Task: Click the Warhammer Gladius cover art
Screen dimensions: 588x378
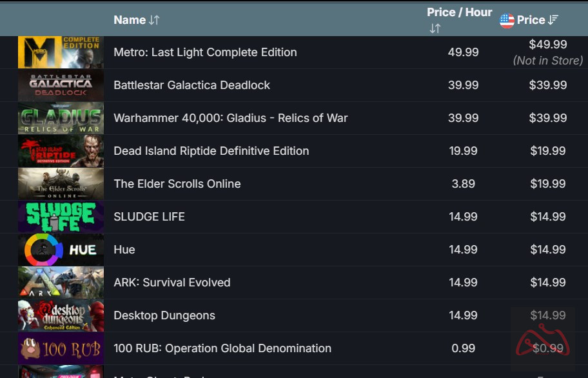Action: (61, 118)
